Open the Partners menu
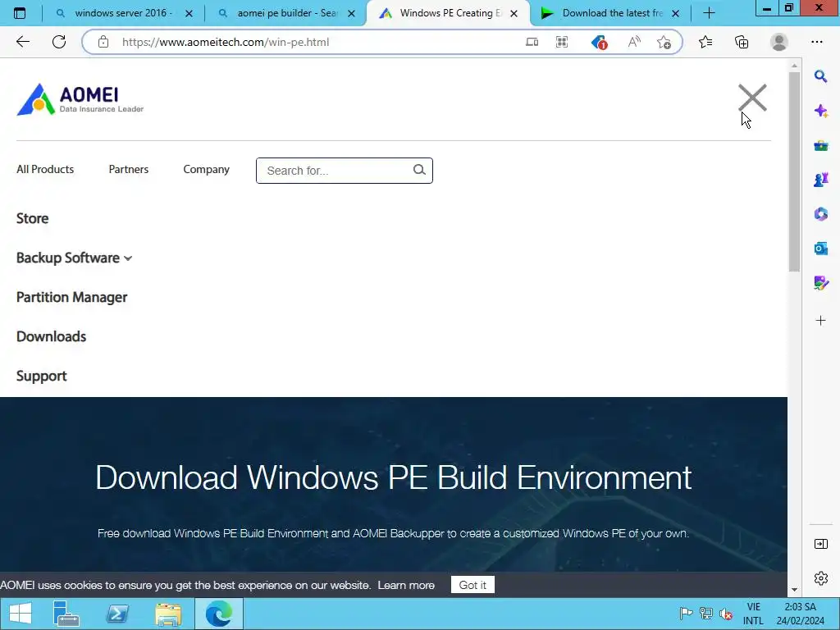The height and width of the screenshot is (630, 840). tap(129, 169)
